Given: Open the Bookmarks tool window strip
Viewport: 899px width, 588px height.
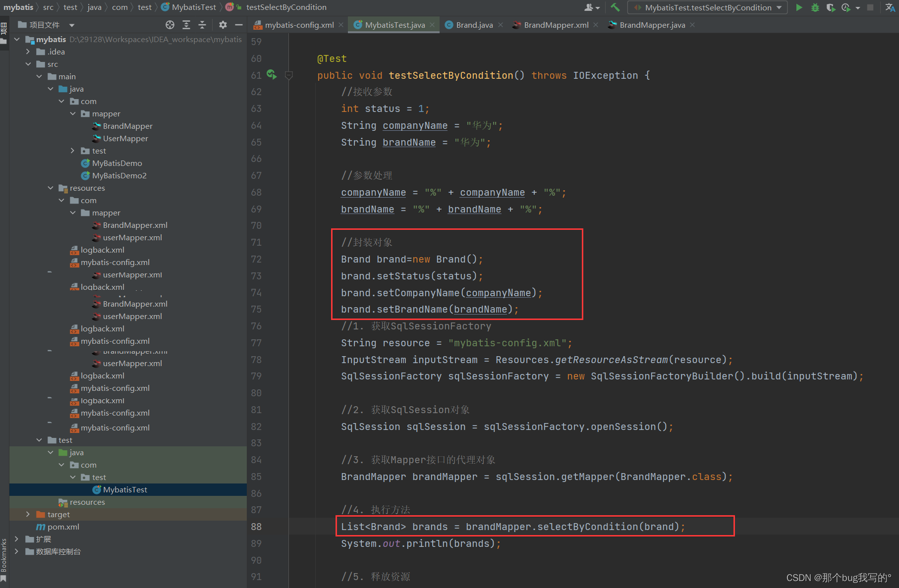Looking at the screenshot, I should (x=4, y=560).
